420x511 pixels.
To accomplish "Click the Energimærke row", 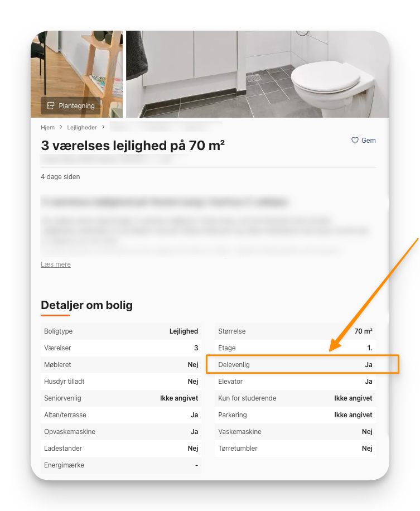I will [121, 465].
